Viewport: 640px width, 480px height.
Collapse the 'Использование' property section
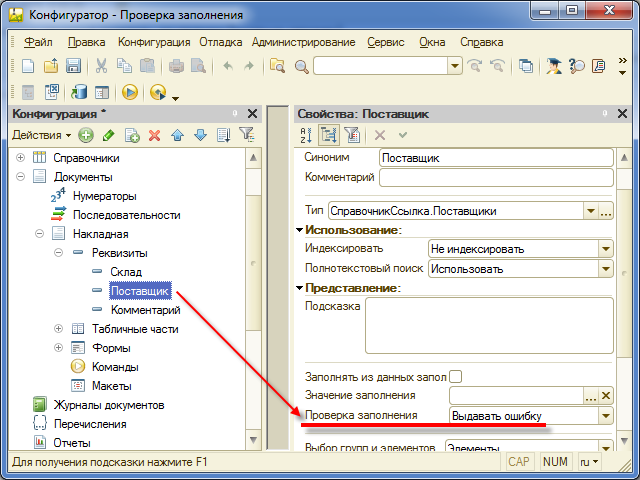tap(300, 231)
